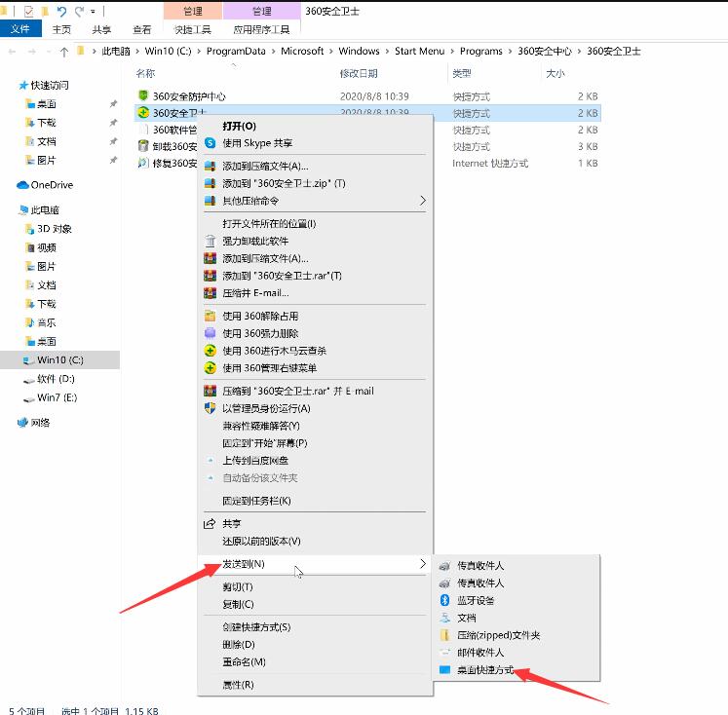Click the breadcrumb chevron after 360安全中心

coord(579,52)
